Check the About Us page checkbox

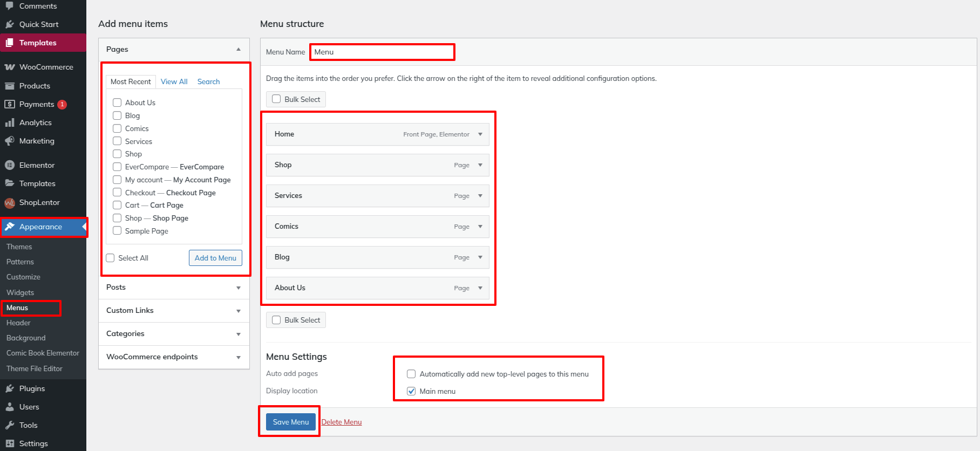pos(117,102)
